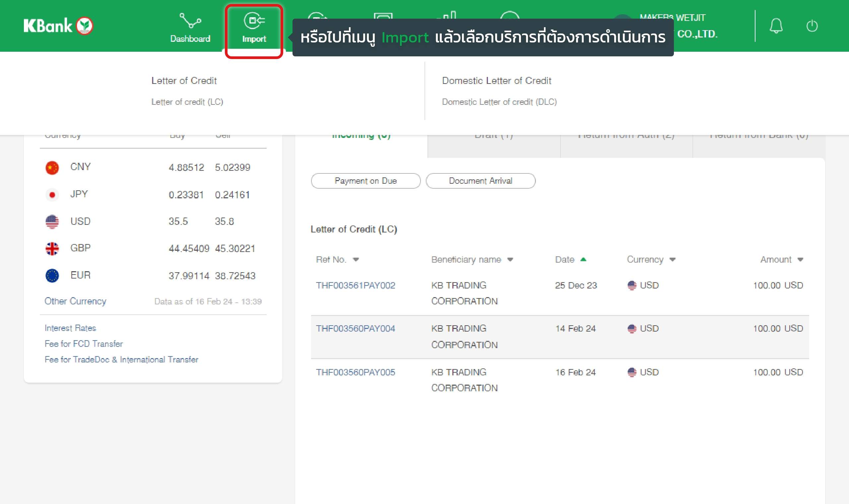The image size is (849, 504).
Task: Sort by Amount column arrow
Action: (800, 260)
